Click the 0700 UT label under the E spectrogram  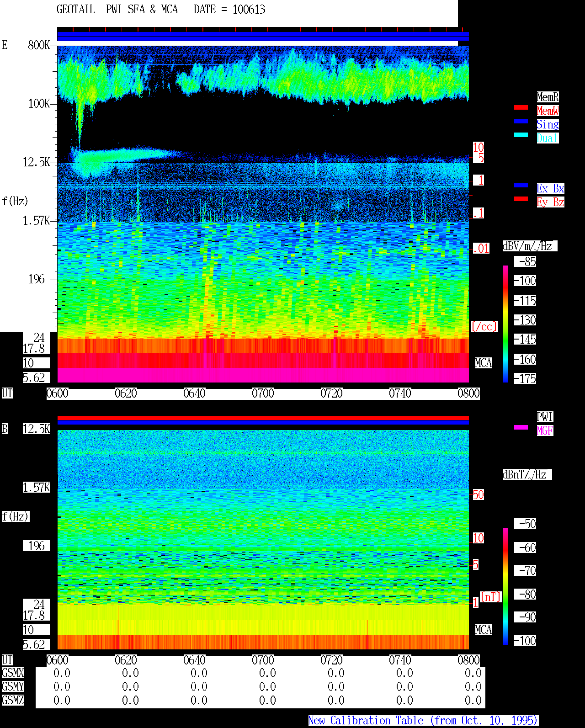coord(263,393)
